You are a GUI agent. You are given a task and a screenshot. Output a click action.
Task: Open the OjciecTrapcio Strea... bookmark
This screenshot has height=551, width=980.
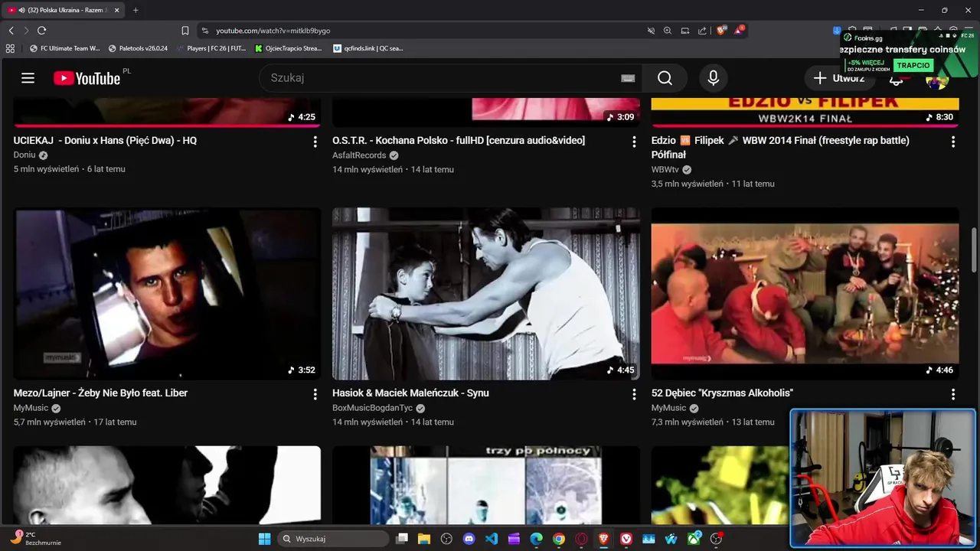coord(288,48)
